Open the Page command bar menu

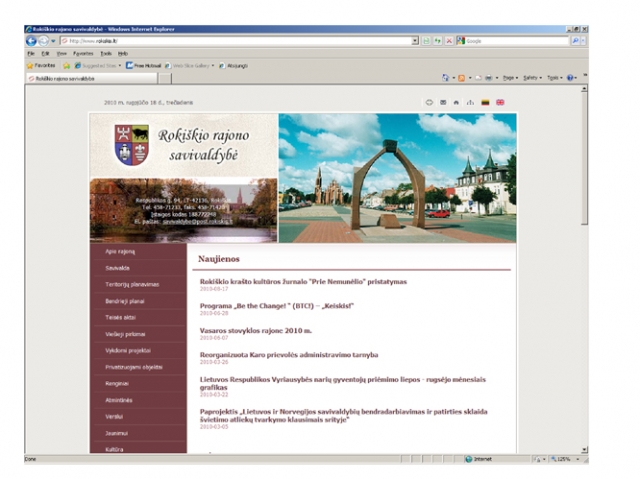pyautogui.click(x=510, y=78)
